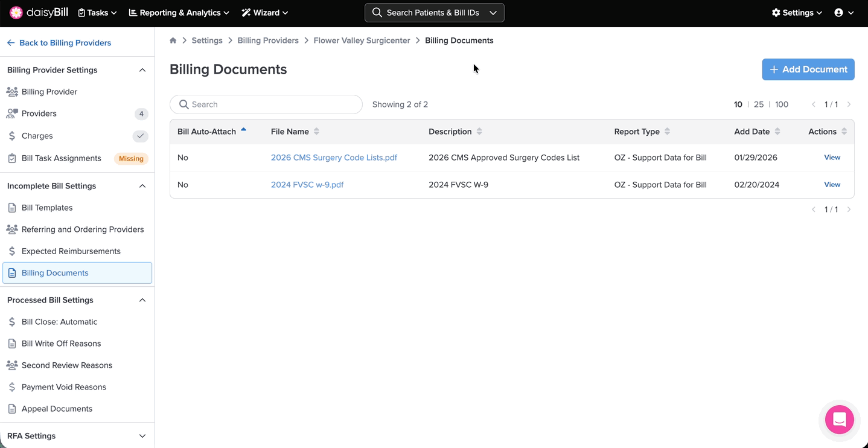Collapse the Billing Provider Settings section
The height and width of the screenshot is (448, 868).
142,70
